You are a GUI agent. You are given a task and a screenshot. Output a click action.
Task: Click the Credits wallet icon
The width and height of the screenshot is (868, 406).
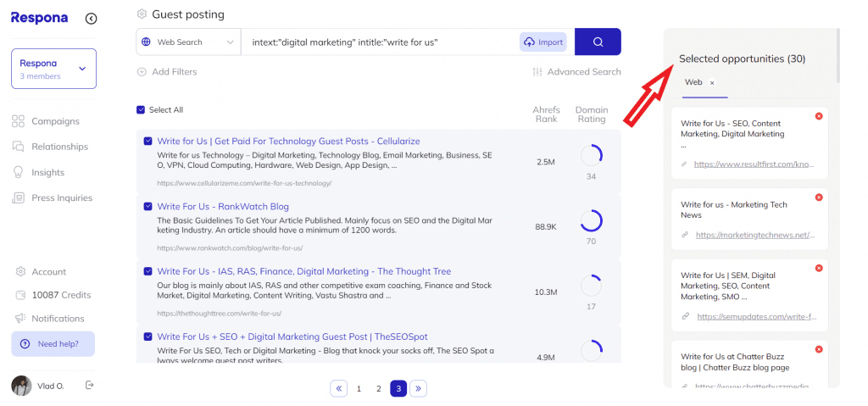[x=20, y=295]
